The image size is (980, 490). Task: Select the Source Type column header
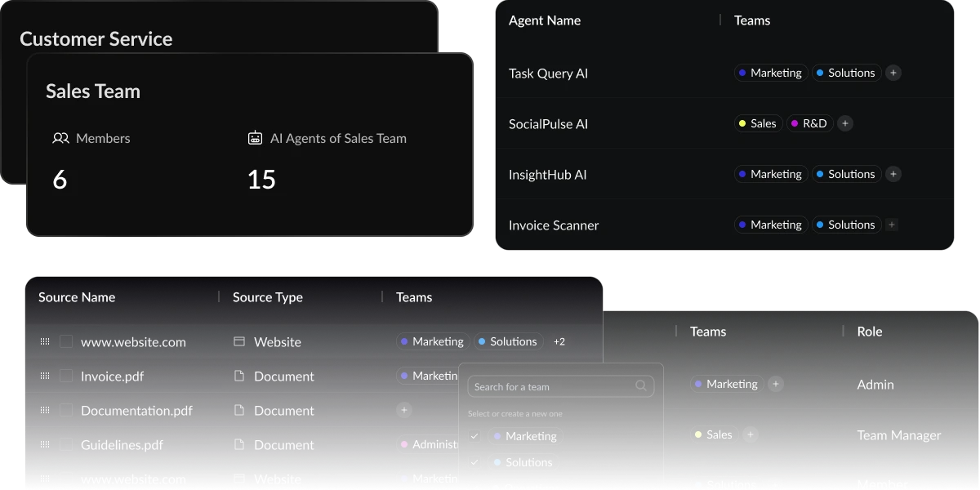point(267,297)
